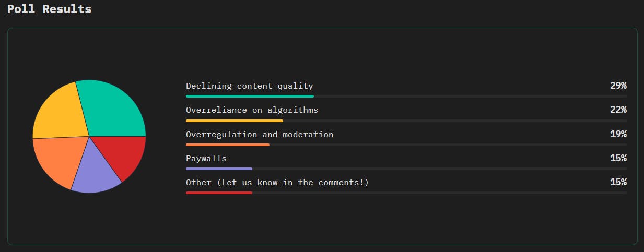The image size is (644, 252).
Task: Click the teal progress bar for declining quality
Action: point(250,96)
